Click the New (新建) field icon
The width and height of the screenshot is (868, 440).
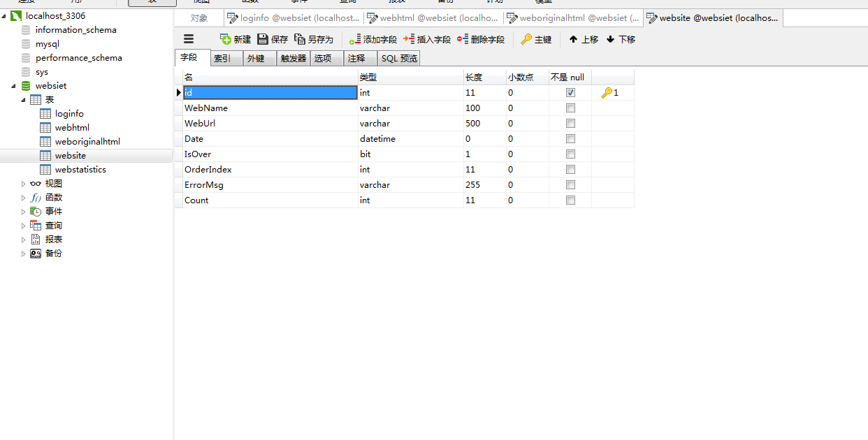click(x=225, y=39)
